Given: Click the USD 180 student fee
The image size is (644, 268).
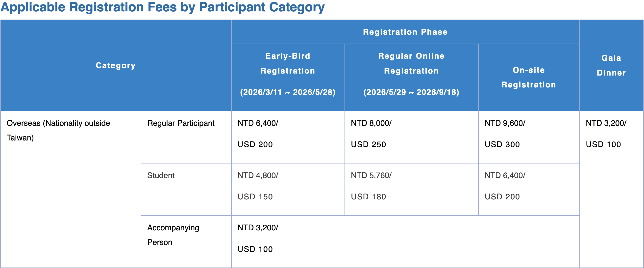Looking at the screenshot, I should tap(368, 197).
